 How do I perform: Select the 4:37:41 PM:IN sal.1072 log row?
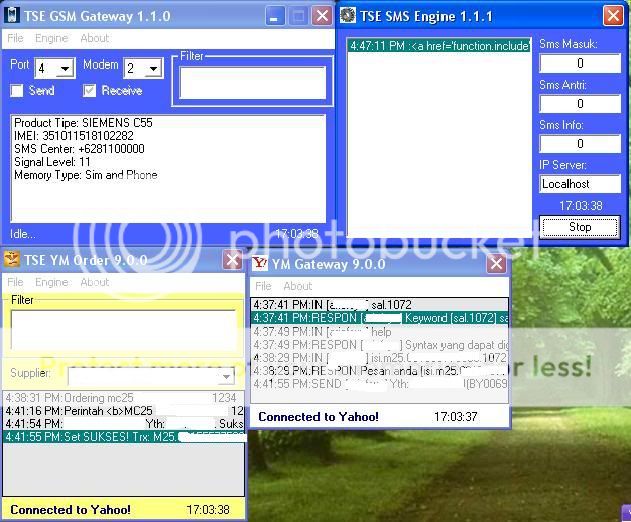379,305
